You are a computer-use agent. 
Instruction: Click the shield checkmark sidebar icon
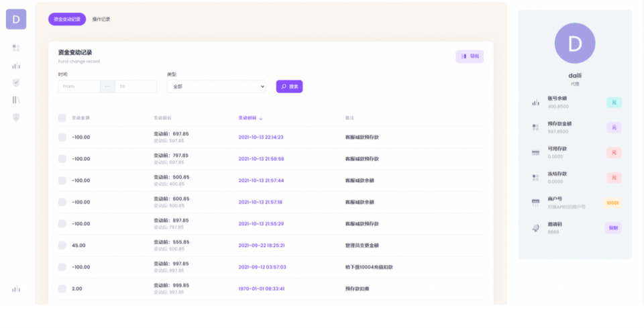pyautogui.click(x=16, y=83)
